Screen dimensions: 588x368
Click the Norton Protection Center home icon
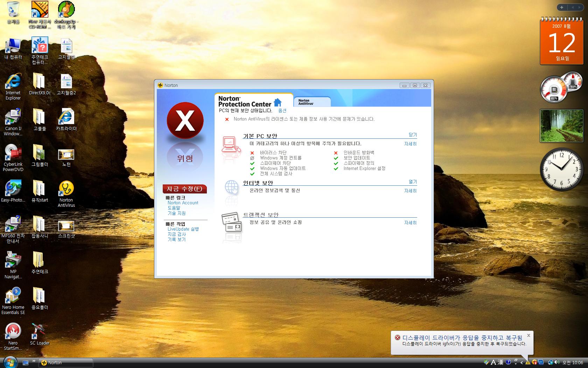coord(278,102)
